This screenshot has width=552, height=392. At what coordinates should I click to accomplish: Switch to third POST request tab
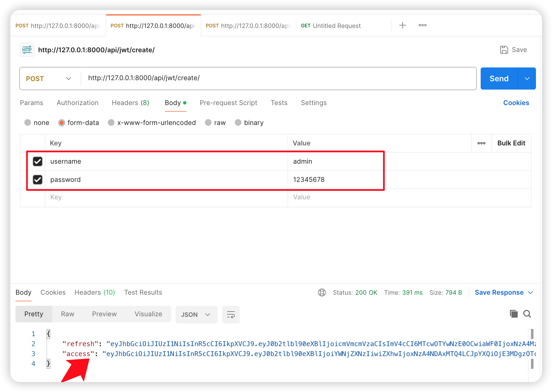tap(248, 26)
